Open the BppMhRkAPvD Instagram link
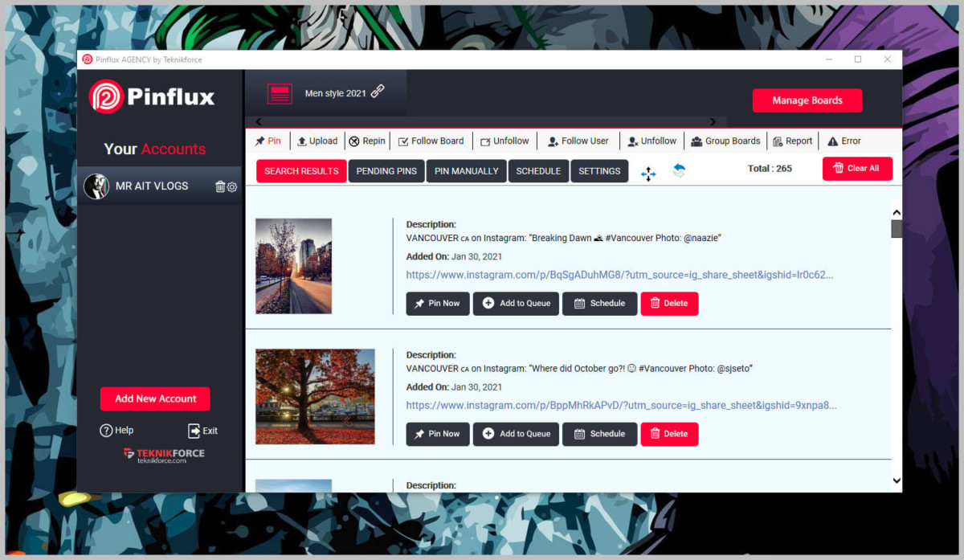Viewport: 964px width, 560px height. pyautogui.click(x=621, y=406)
